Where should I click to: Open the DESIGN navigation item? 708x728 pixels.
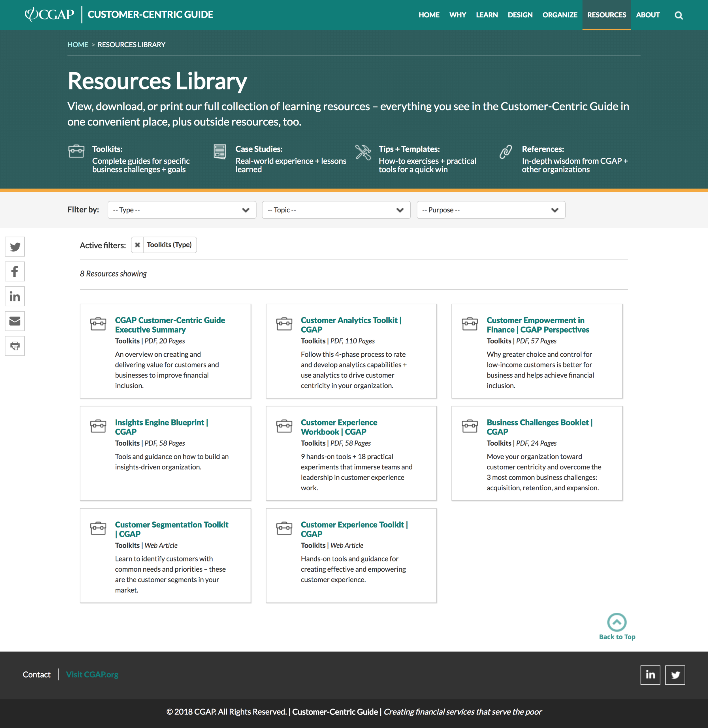coord(520,15)
